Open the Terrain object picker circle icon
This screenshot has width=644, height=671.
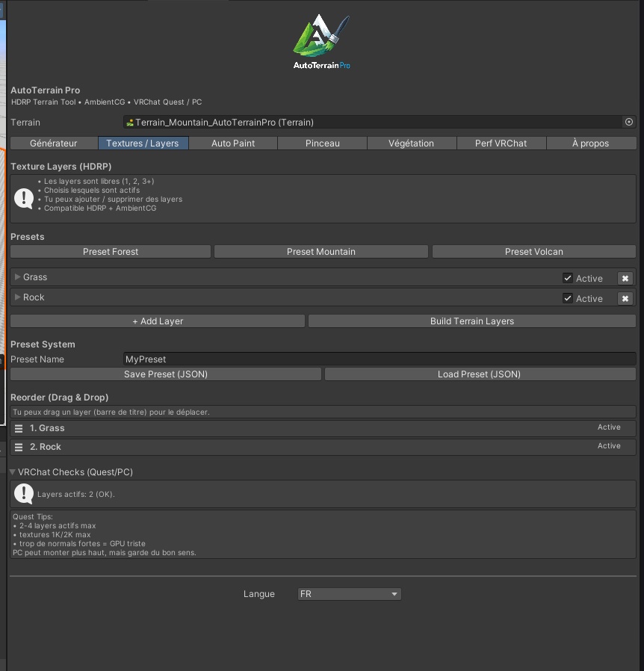coord(628,122)
